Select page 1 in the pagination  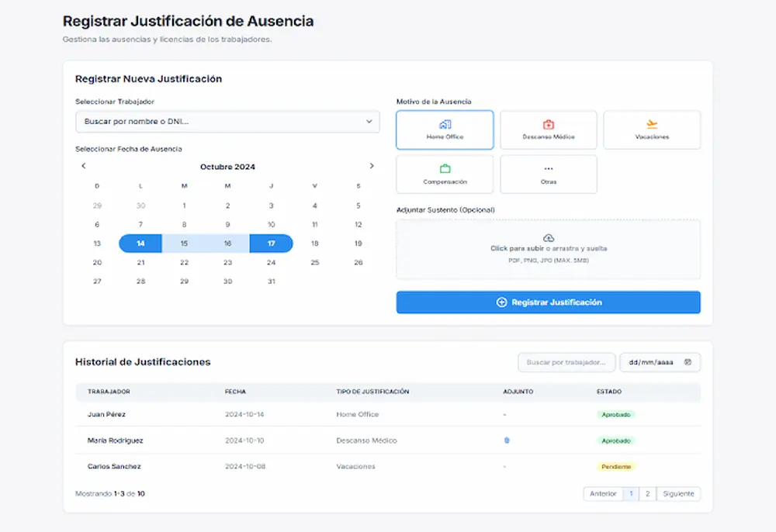coord(629,494)
